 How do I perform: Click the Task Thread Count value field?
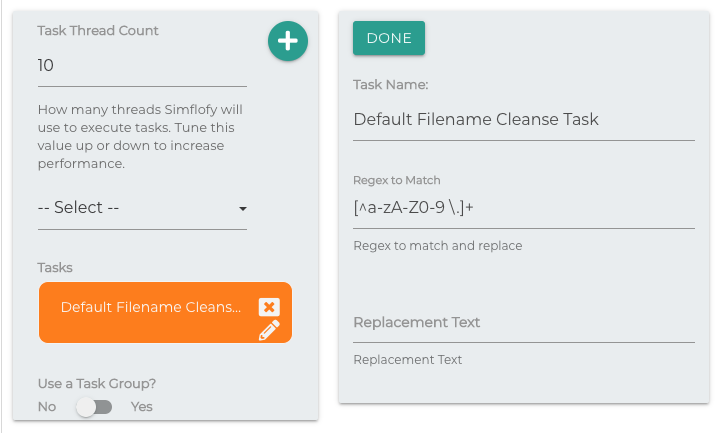(x=140, y=66)
